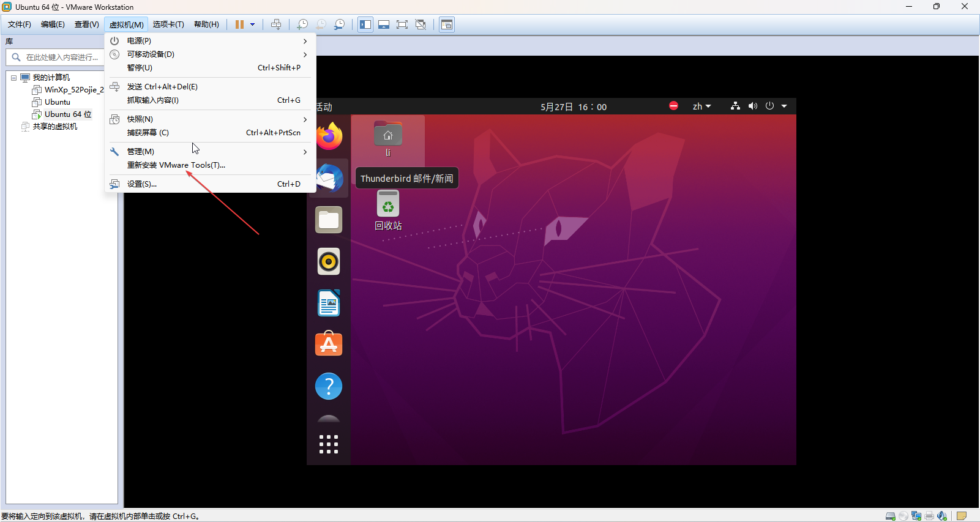Toggle the console view toolbar icon
This screenshot has height=522, width=980.
coord(447,24)
